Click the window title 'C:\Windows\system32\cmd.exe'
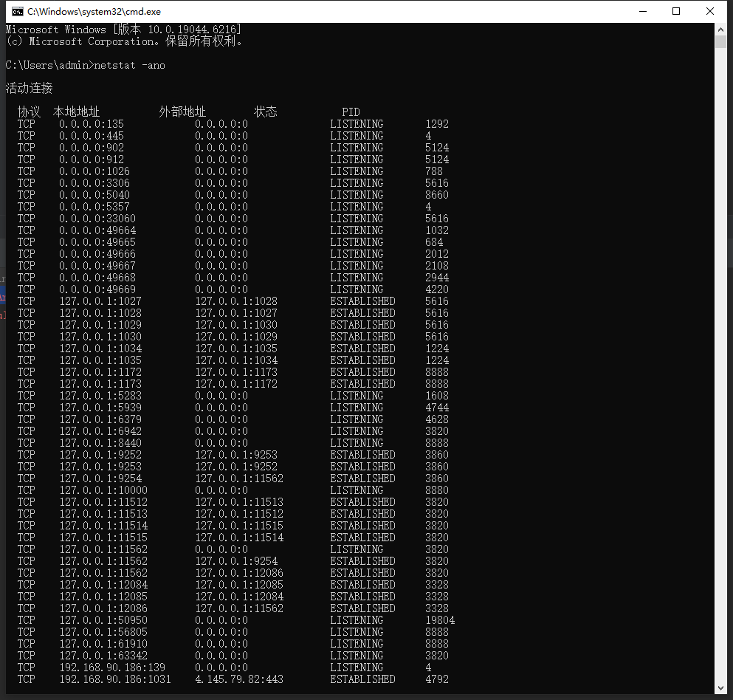733x700 pixels. pyautogui.click(x=94, y=12)
